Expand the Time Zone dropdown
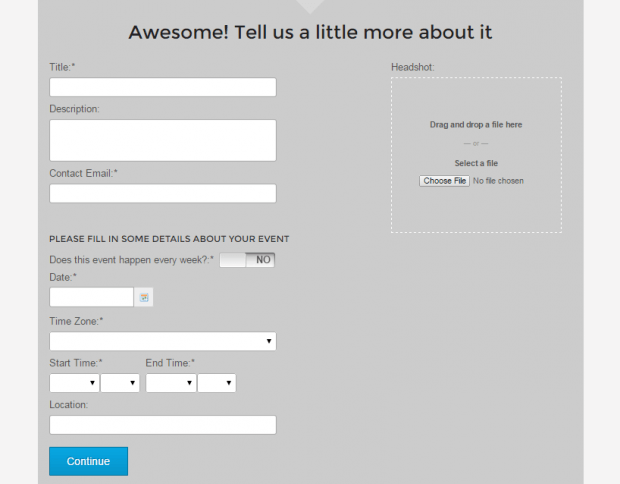620x484 pixels. point(162,342)
